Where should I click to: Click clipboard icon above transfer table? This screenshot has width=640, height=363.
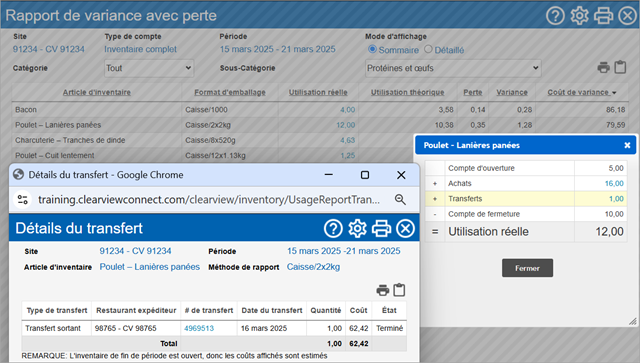(x=399, y=290)
